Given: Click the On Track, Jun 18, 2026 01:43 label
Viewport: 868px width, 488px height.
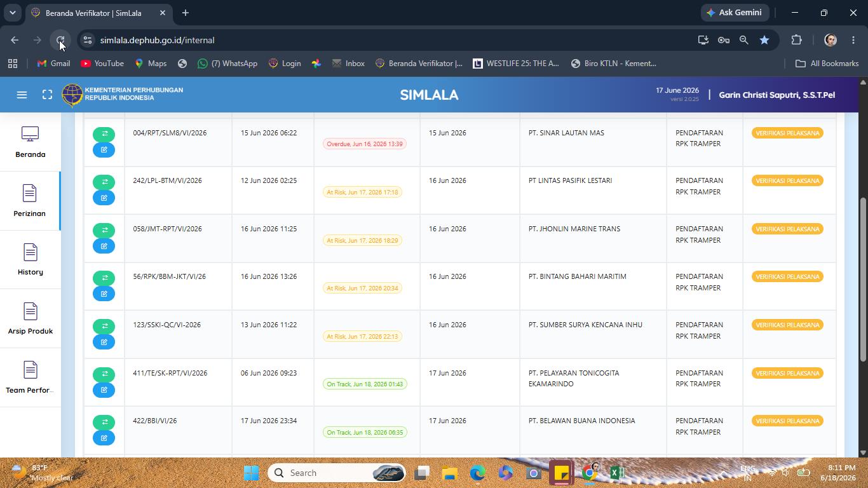Looking at the screenshot, I should click(x=365, y=384).
